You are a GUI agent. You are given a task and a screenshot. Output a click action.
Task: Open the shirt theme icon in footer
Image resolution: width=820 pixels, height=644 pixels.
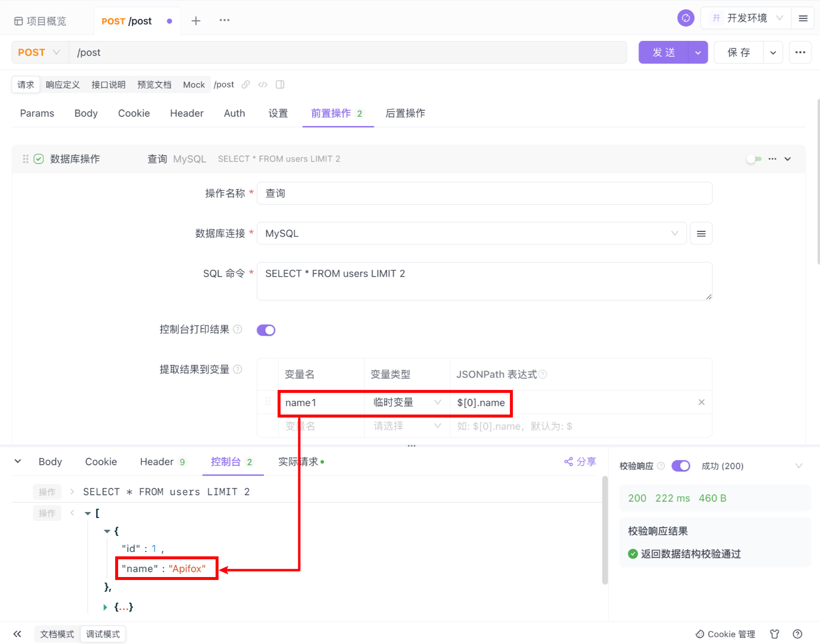coord(775,634)
